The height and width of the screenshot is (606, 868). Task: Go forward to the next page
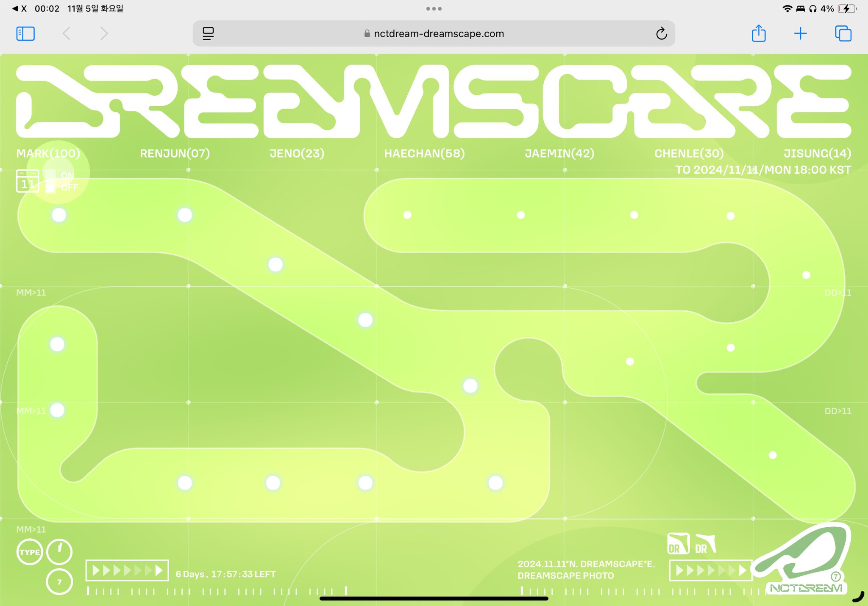tap(104, 33)
